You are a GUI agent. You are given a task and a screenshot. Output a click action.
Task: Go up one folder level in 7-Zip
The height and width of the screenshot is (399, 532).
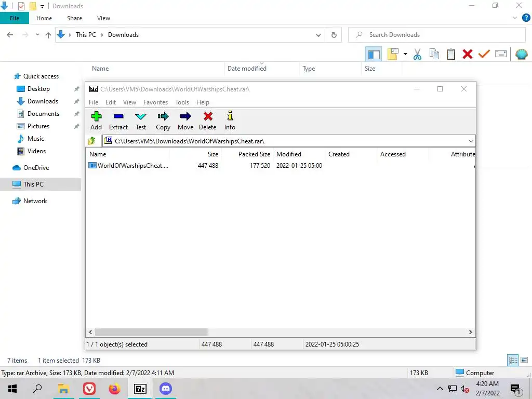pyautogui.click(x=92, y=141)
